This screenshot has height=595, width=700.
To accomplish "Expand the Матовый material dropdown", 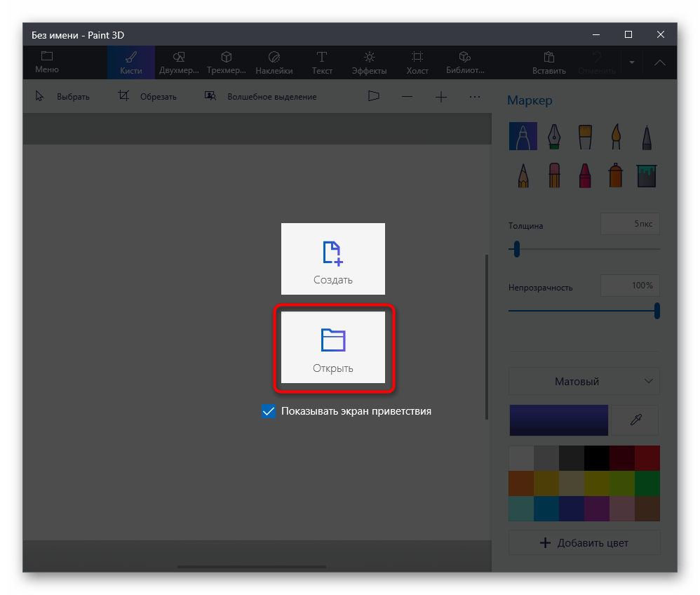I will 584,382.
